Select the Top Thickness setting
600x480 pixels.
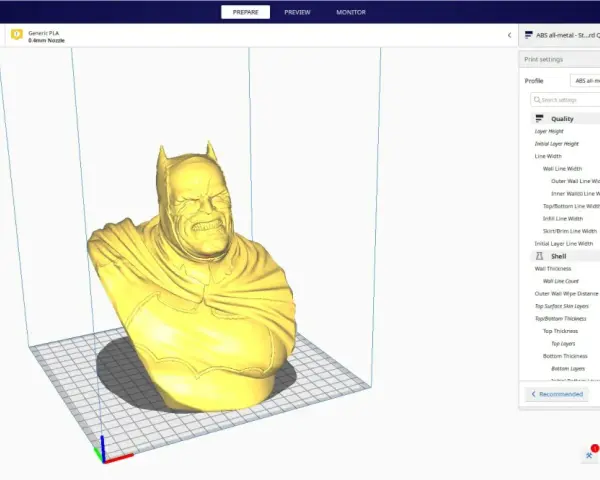click(x=560, y=331)
